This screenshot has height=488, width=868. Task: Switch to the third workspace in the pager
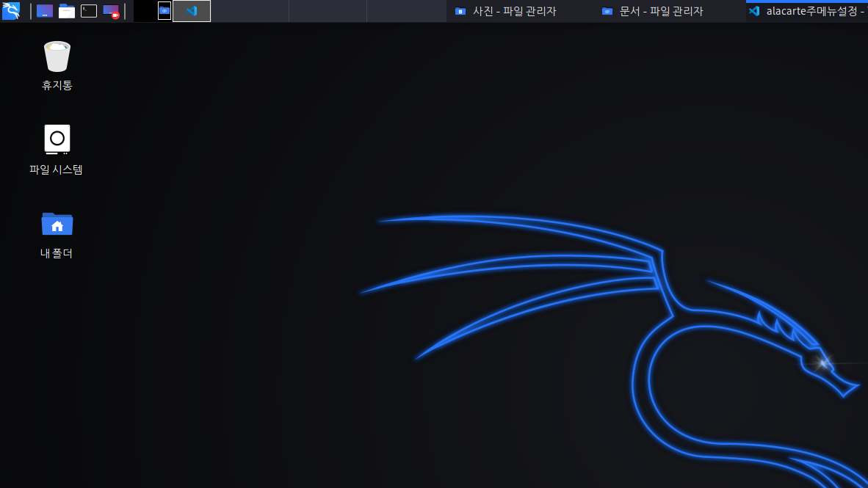click(328, 11)
